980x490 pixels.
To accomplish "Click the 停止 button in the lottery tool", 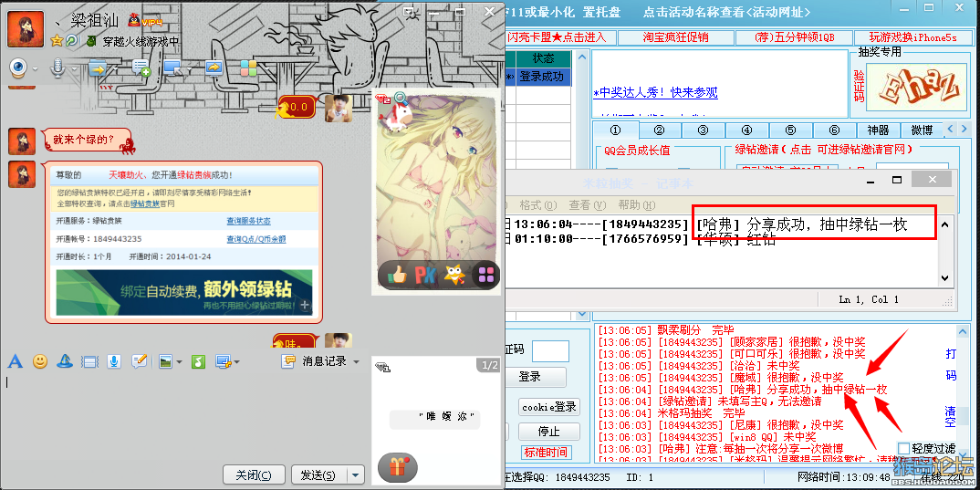I will (549, 432).
